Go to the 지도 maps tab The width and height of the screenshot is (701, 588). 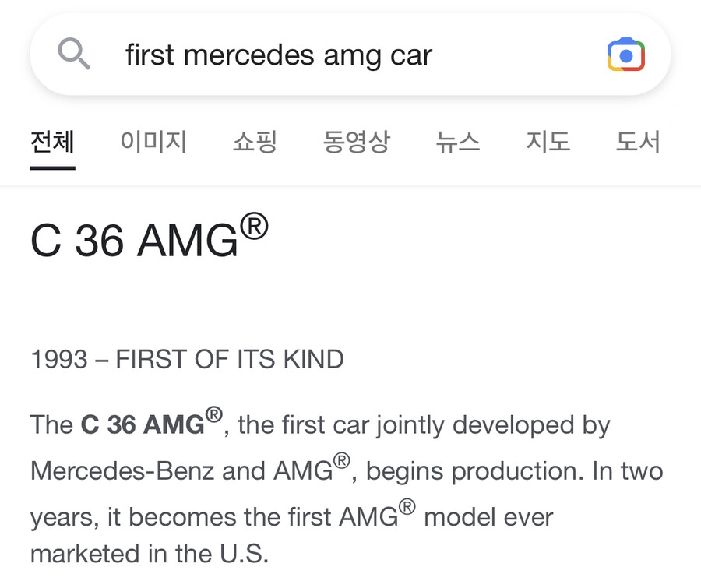tap(548, 142)
